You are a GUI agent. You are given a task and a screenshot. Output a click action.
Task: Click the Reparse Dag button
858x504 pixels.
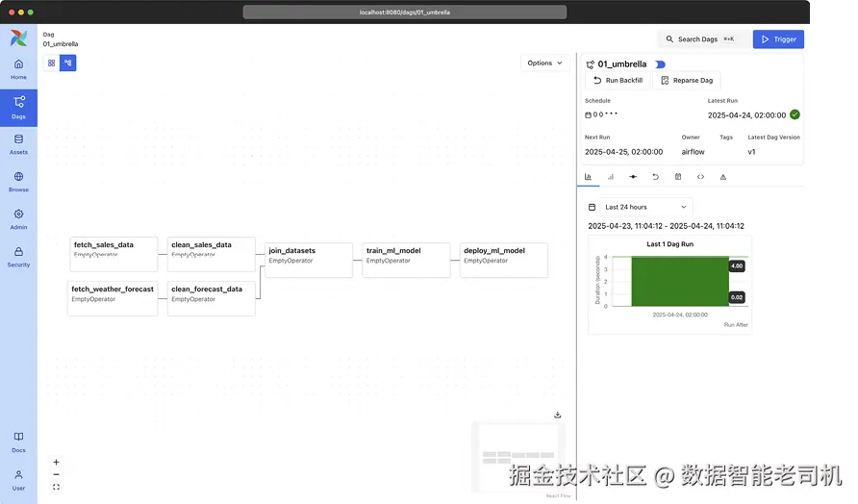coord(687,81)
